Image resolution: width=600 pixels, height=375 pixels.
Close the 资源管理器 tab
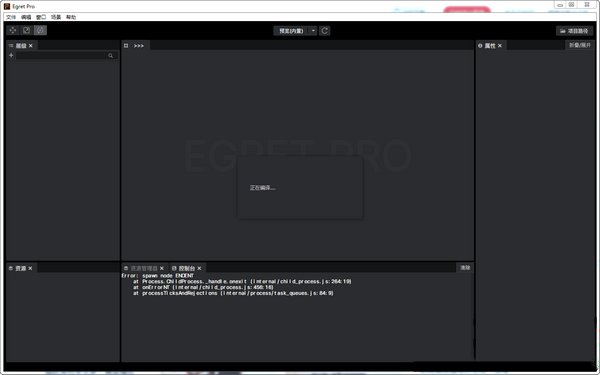point(162,268)
